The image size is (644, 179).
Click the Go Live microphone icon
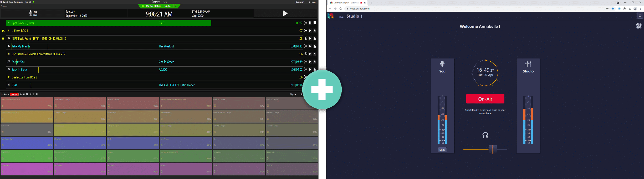(30, 13)
